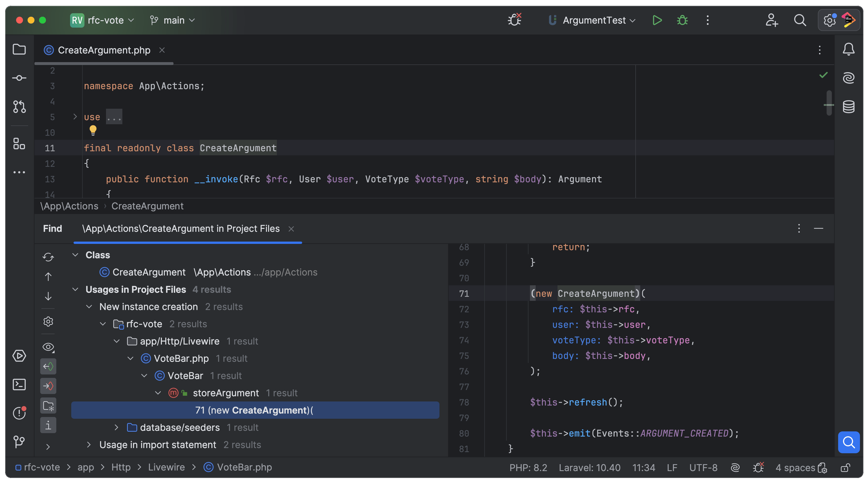868x482 pixels.
Task: Open the Database tool window
Action: pyautogui.click(x=848, y=107)
